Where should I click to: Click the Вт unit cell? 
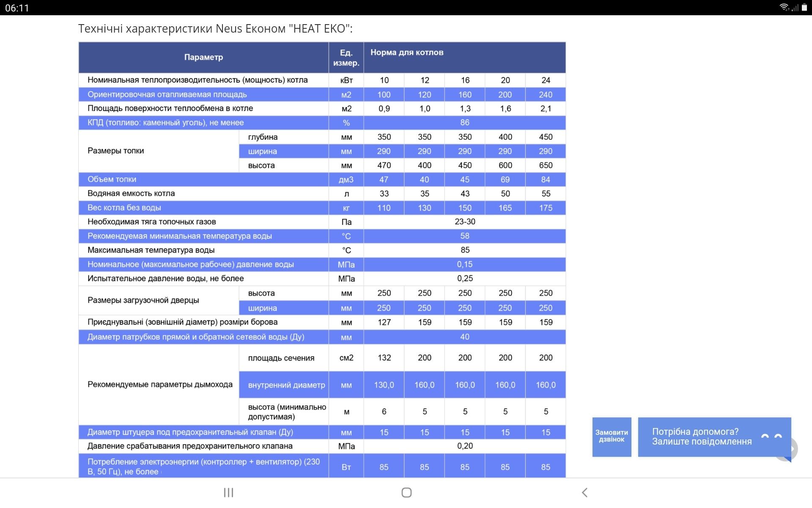tap(346, 467)
